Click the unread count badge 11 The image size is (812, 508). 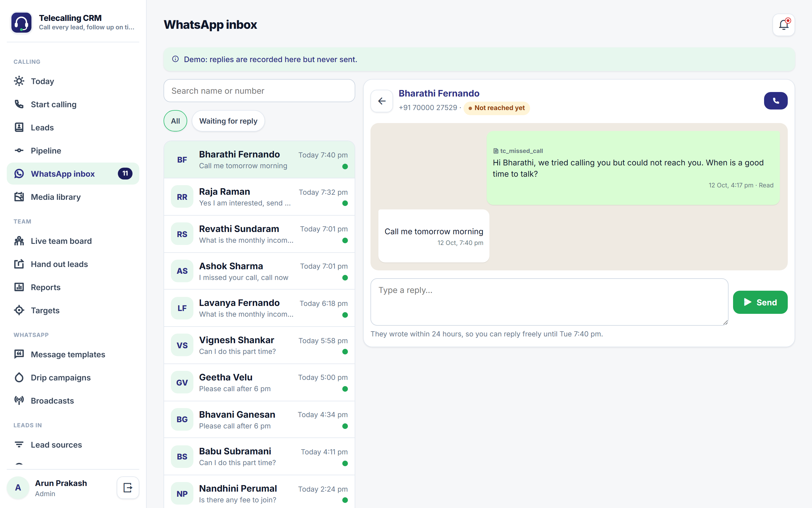click(125, 173)
